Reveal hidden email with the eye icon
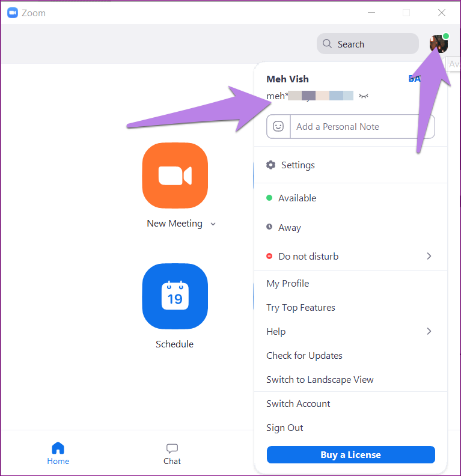 pos(363,96)
